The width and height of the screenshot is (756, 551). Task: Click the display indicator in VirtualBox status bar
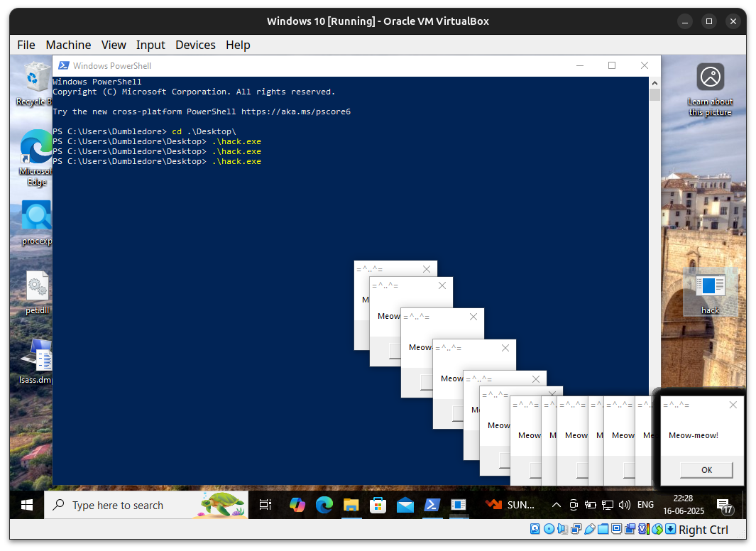(616, 529)
